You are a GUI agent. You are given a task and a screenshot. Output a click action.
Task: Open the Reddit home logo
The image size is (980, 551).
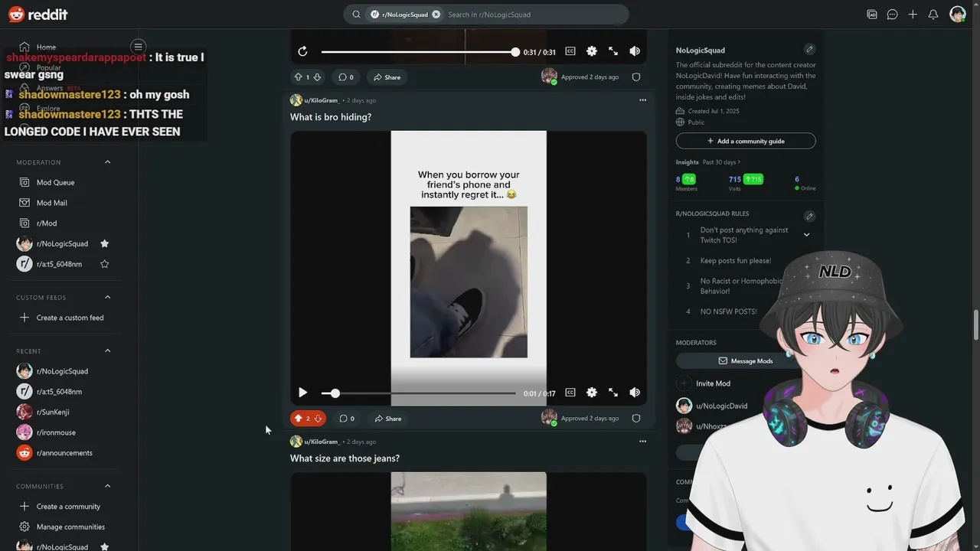pyautogui.click(x=38, y=15)
